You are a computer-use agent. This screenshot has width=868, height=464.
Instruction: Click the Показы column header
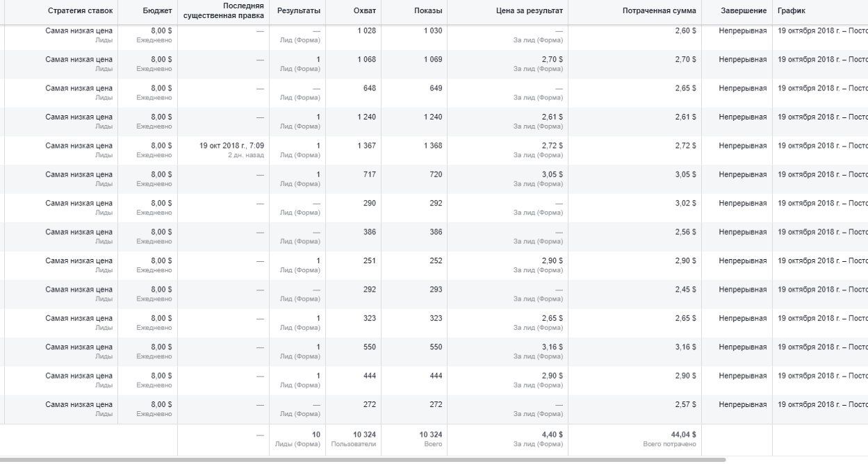pos(428,11)
